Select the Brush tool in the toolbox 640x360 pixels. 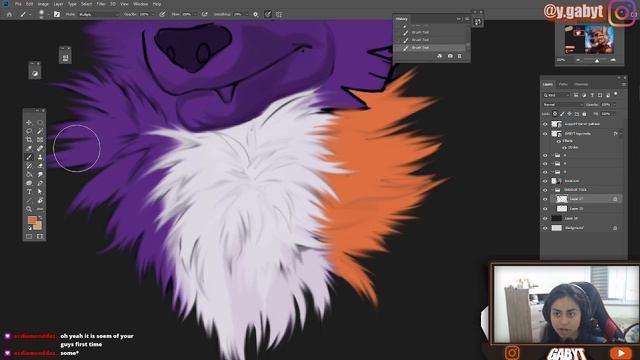pyautogui.click(x=29, y=157)
